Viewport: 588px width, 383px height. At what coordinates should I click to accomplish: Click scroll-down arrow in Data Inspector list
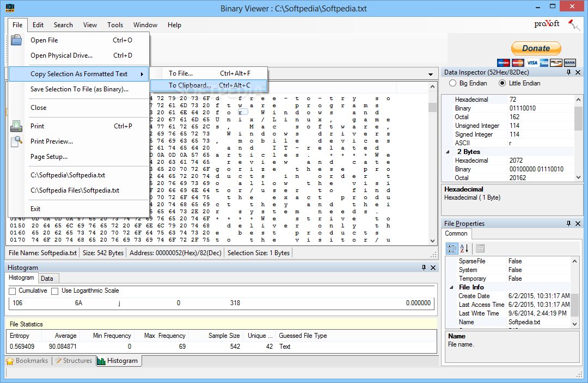pos(578,177)
